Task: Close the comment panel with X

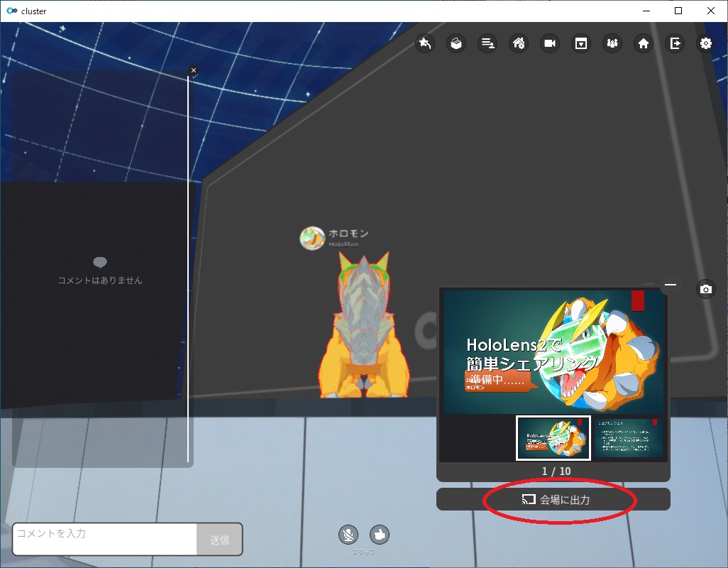Action: click(194, 70)
